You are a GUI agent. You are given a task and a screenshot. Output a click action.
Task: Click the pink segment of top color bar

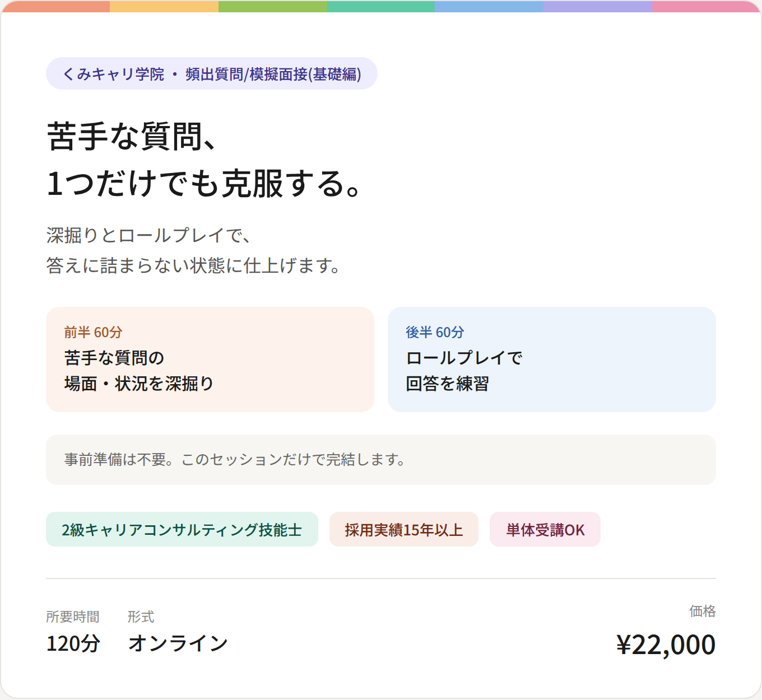click(707, 6)
